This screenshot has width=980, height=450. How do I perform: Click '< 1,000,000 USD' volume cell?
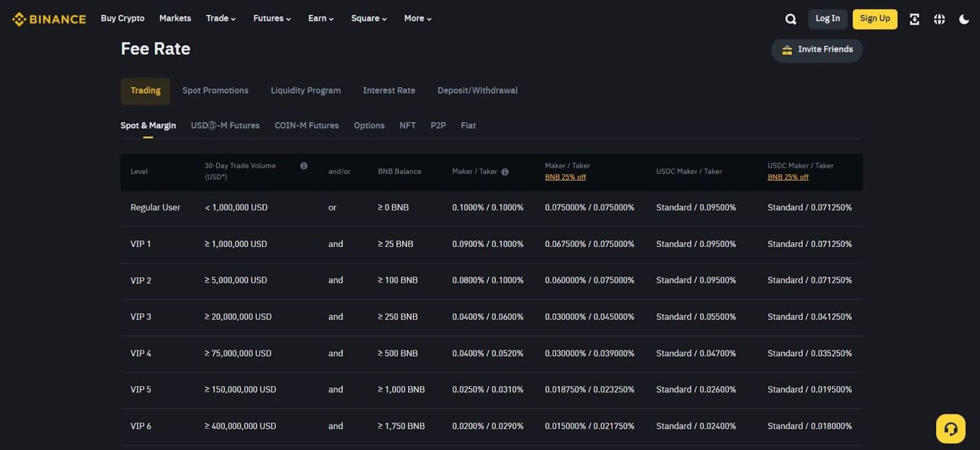[x=236, y=208]
